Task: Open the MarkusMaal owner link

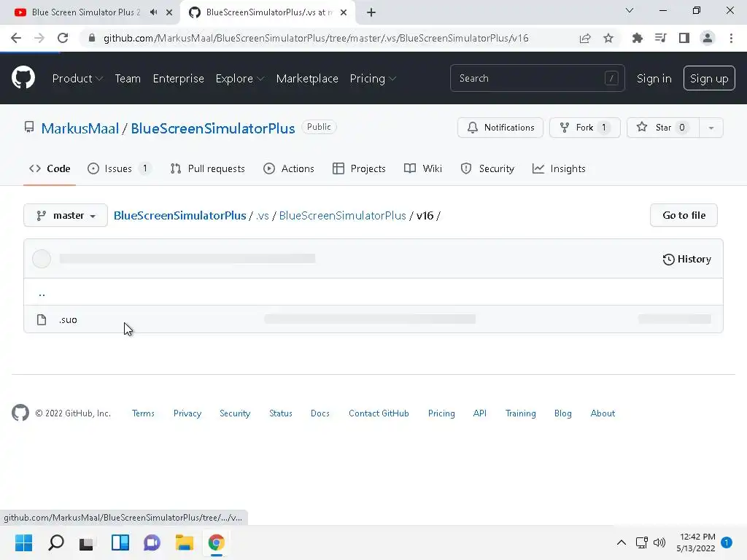Action: pos(80,128)
